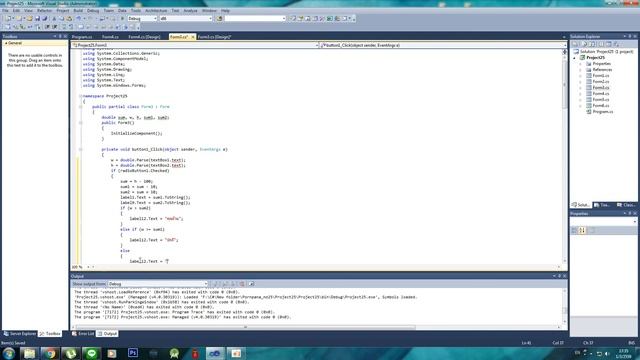Toggle auto-hide pin on Toolbox panel
Screen dimensions: 640x360
click(60, 36)
